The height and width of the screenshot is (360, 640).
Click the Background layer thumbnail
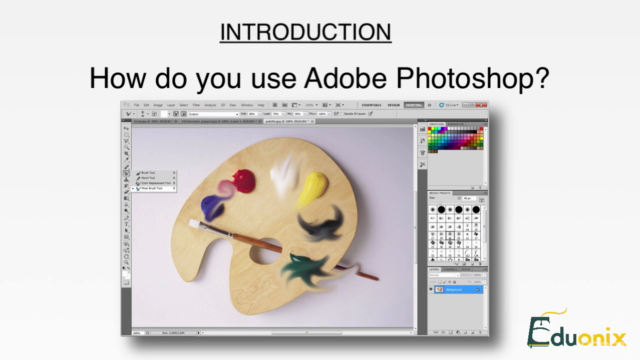coord(439,289)
